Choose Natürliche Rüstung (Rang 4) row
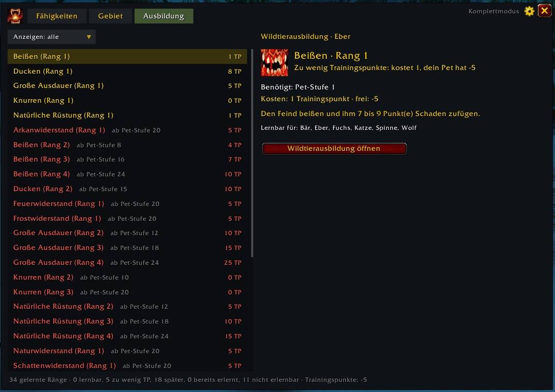This screenshot has height=392, width=555. coord(127,336)
